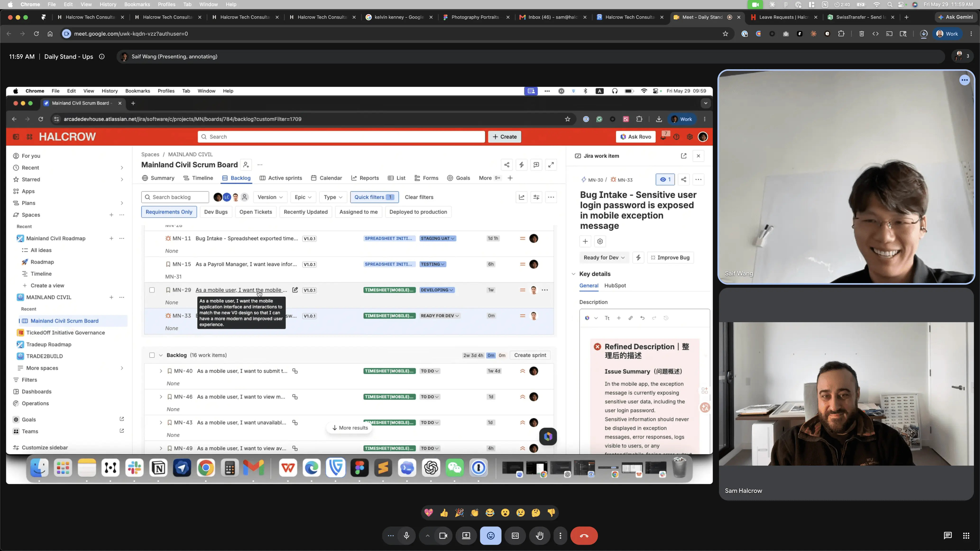
Task: Send the thumbs down reaction
Action: [551, 513]
